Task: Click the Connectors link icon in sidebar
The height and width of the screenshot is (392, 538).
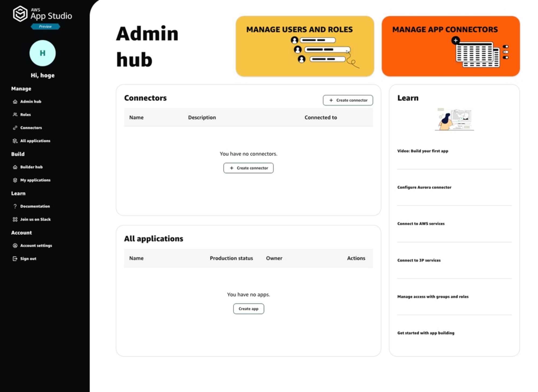Action: point(15,128)
